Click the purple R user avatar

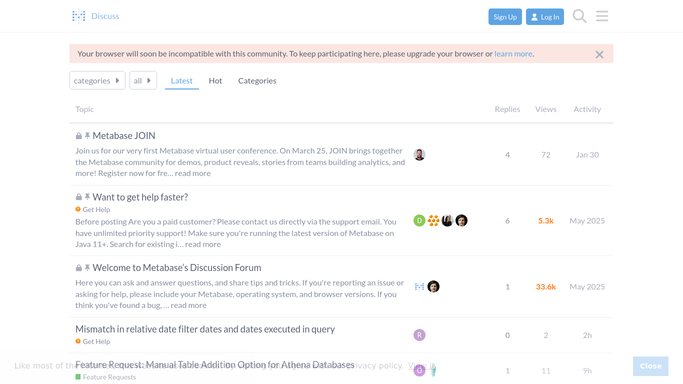419,335
